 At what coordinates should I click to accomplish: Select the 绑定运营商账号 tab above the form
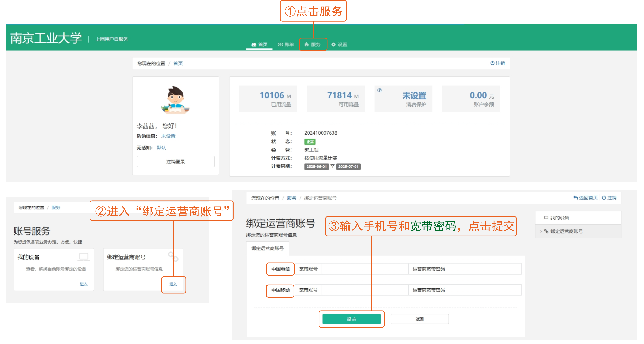point(268,248)
